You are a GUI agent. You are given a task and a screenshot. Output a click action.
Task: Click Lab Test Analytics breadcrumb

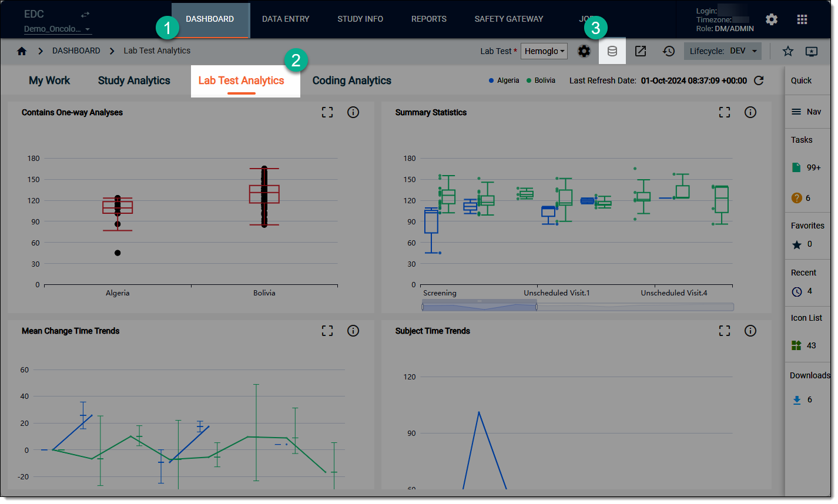157,51
